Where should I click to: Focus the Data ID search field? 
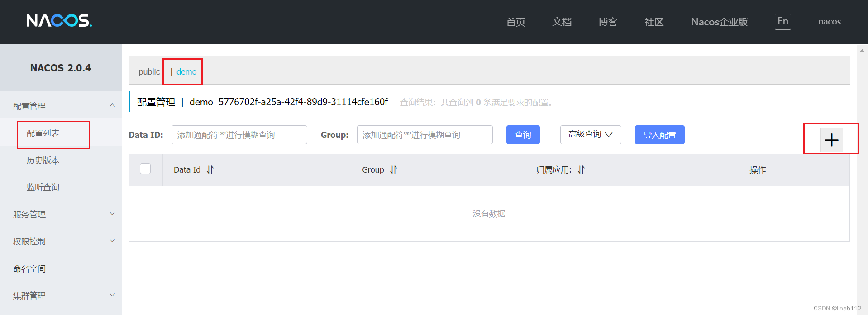[239, 135]
